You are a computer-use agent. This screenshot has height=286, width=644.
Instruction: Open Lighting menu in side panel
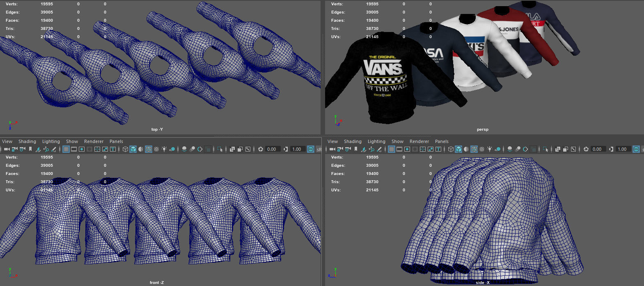tap(376, 141)
